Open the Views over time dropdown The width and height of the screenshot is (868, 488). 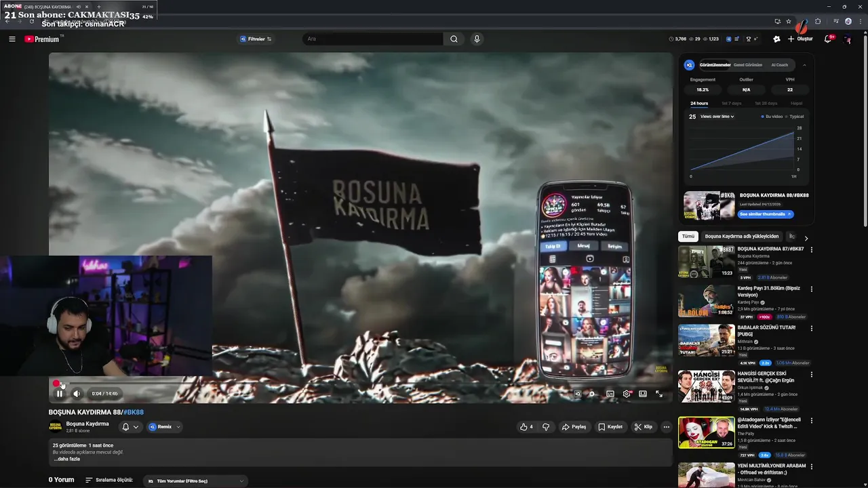tap(717, 117)
